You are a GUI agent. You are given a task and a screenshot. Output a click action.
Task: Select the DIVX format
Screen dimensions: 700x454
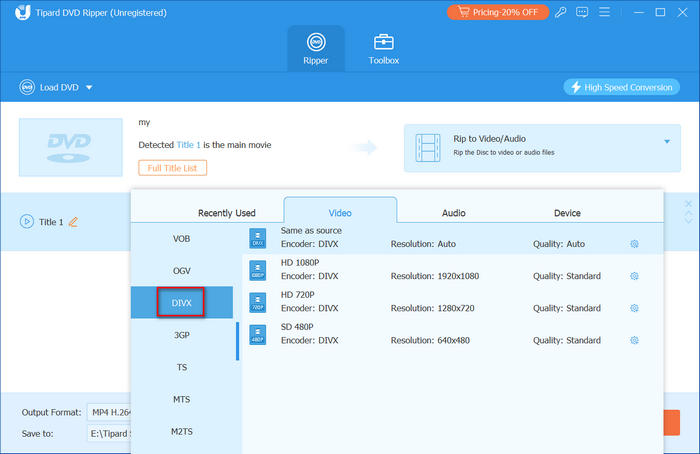pyautogui.click(x=182, y=303)
